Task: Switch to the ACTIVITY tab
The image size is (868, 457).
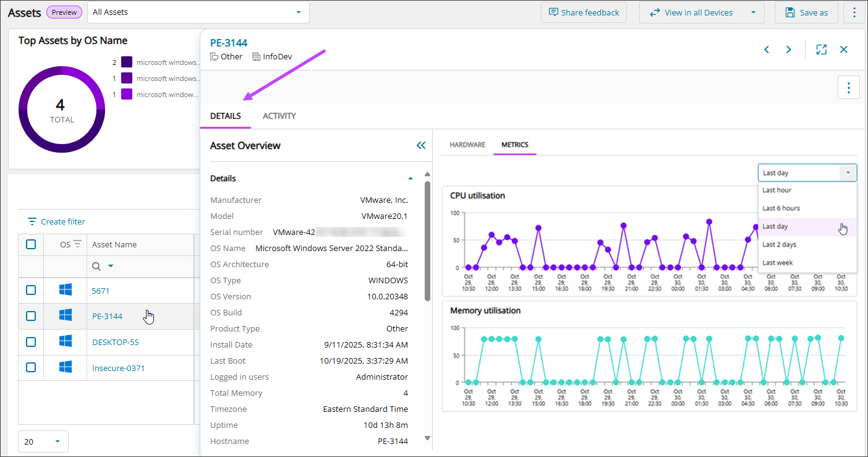Action: pyautogui.click(x=279, y=116)
